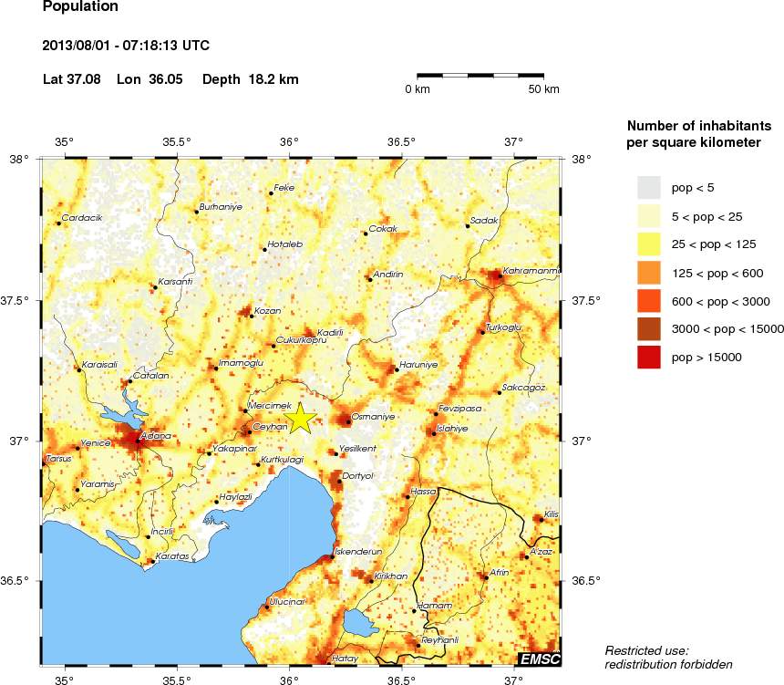
Task: Click the Kozan city label
Action: point(267,311)
